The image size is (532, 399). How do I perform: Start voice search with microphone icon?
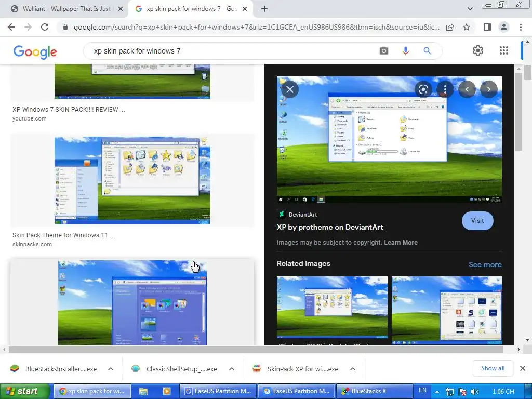(x=405, y=51)
